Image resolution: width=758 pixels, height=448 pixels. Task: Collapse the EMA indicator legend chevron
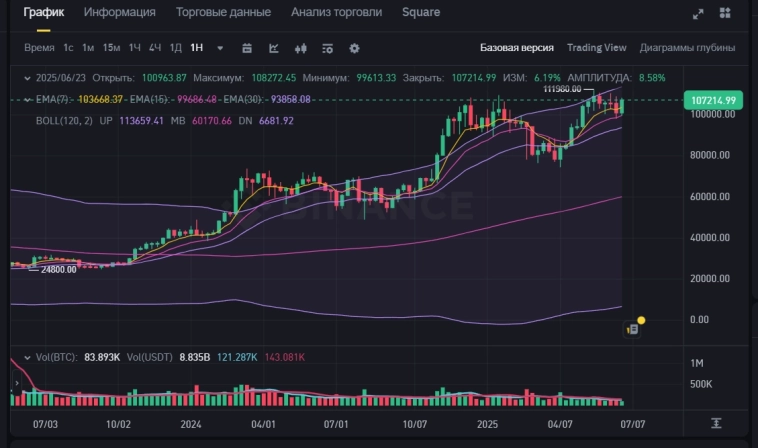click(x=27, y=99)
